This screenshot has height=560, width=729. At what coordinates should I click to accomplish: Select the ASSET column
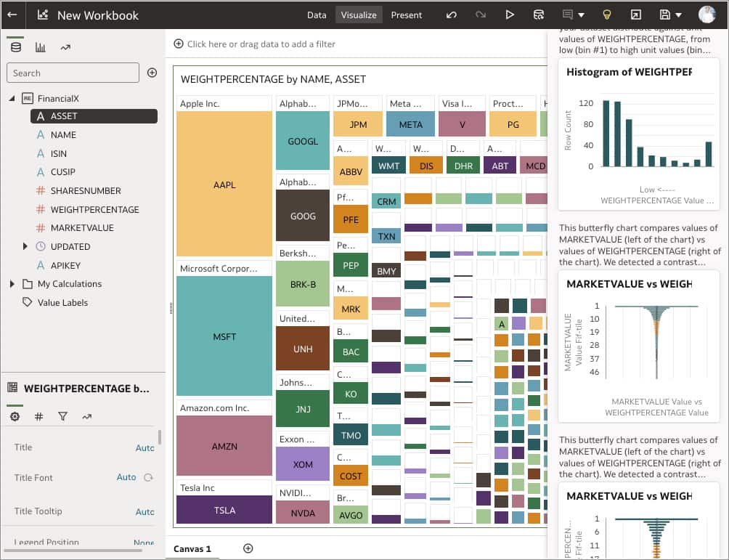[94, 116]
